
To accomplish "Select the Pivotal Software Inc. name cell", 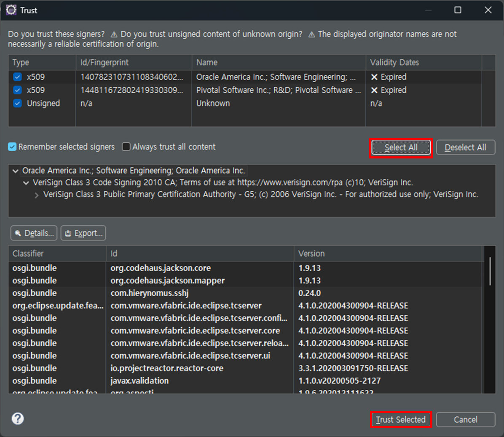I will [x=279, y=90].
